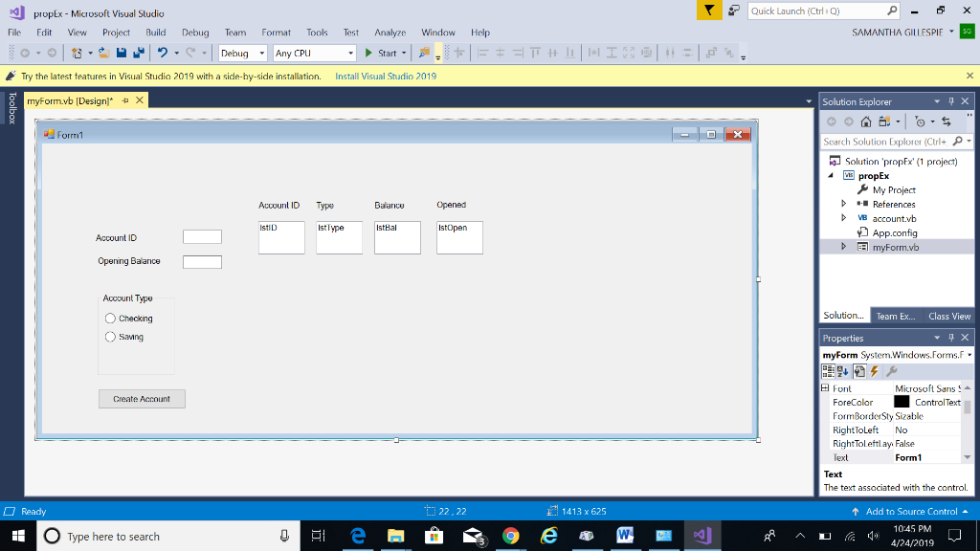Click the pin icon on myForm.vb tab
980x551 pixels.
(x=125, y=100)
